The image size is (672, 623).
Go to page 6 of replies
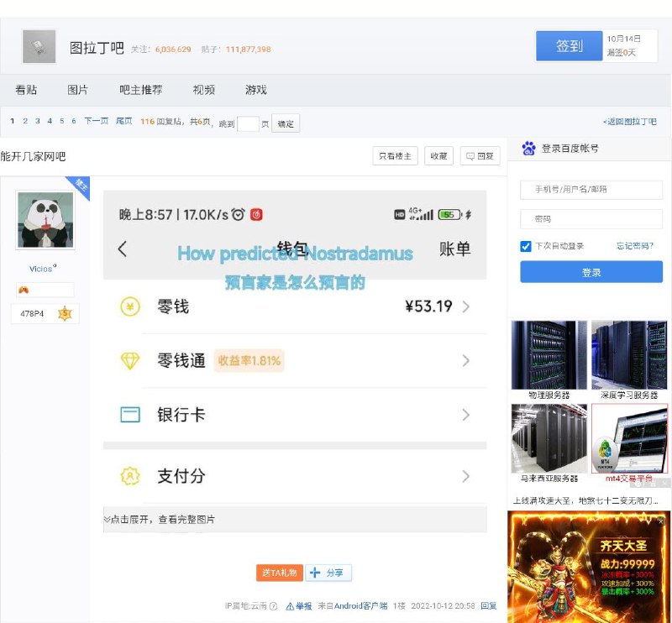(74, 121)
